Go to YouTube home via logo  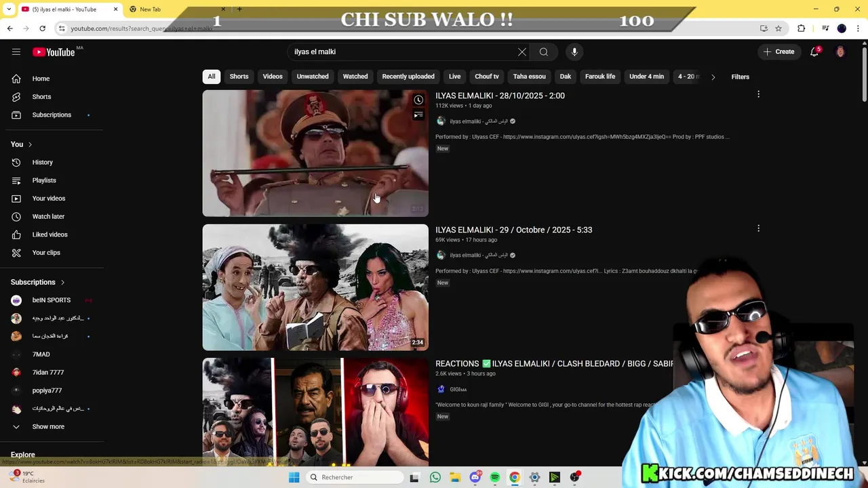54,52
